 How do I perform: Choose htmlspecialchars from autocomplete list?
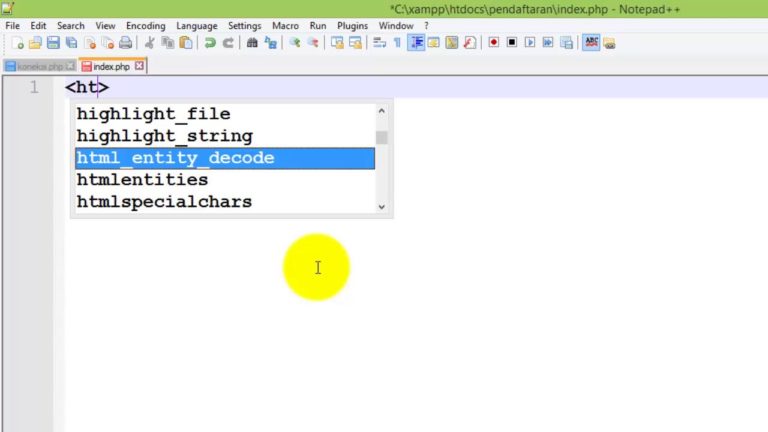pyautogui.click(x=164, y=202)
